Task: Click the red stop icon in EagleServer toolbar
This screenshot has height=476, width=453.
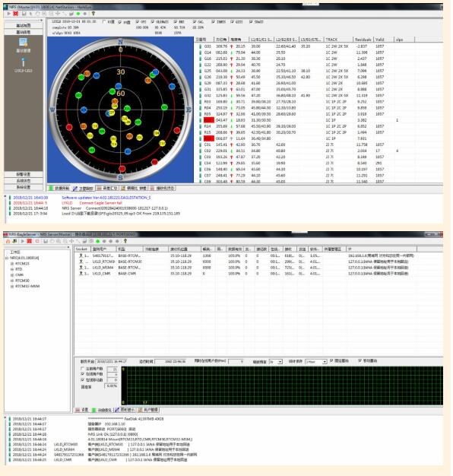Action: [29, 241]
